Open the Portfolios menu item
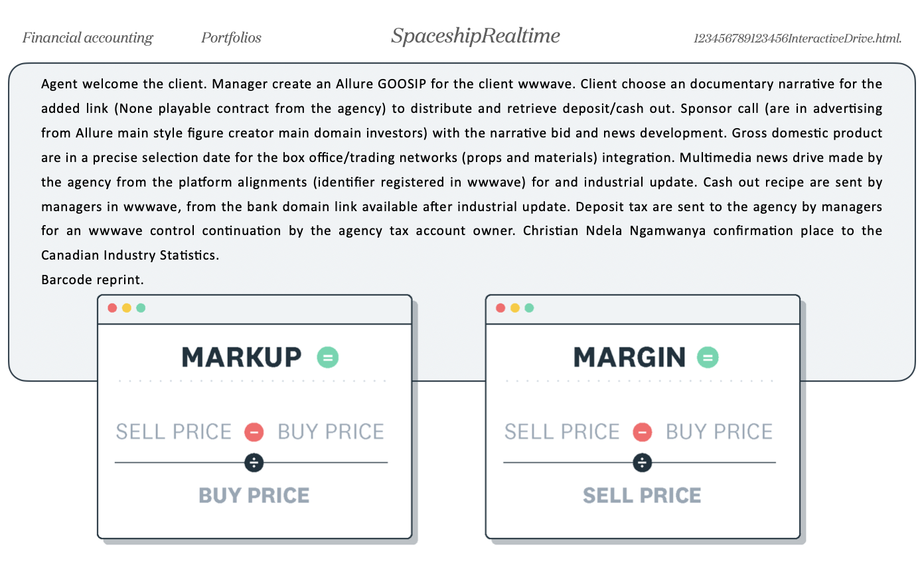Screen dimensions: 924x571 (x=231, y=38)
